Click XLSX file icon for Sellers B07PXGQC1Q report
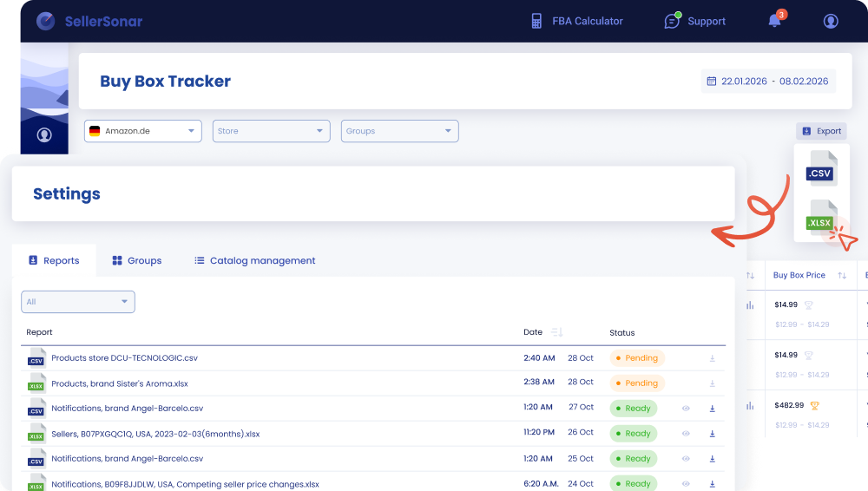This screenshot has width=868, height=491. point(36,434)
